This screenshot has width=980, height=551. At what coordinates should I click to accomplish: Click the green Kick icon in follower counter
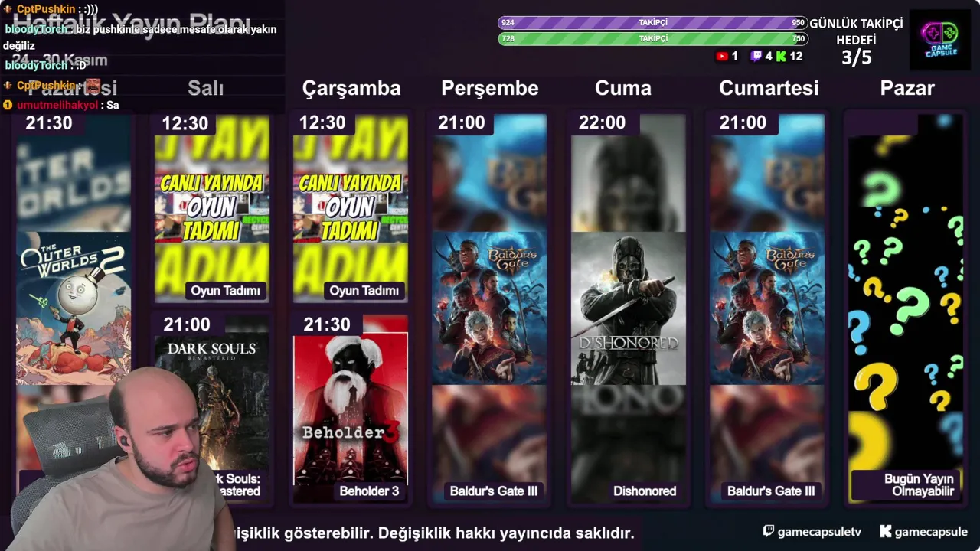coord(781,56)
